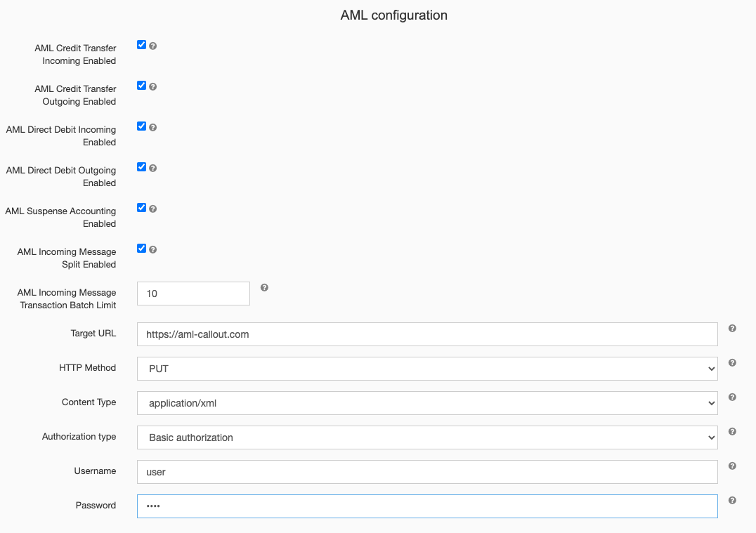Uncheck AML Suspense Accounting Enabled
The image size is (756, 533).
pos(141,207)
